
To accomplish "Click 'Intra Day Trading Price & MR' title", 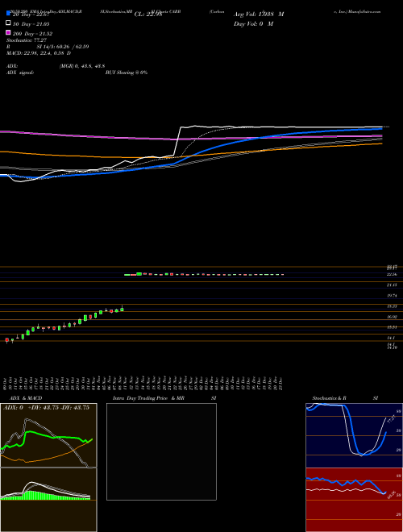I will tap(148, 398).
